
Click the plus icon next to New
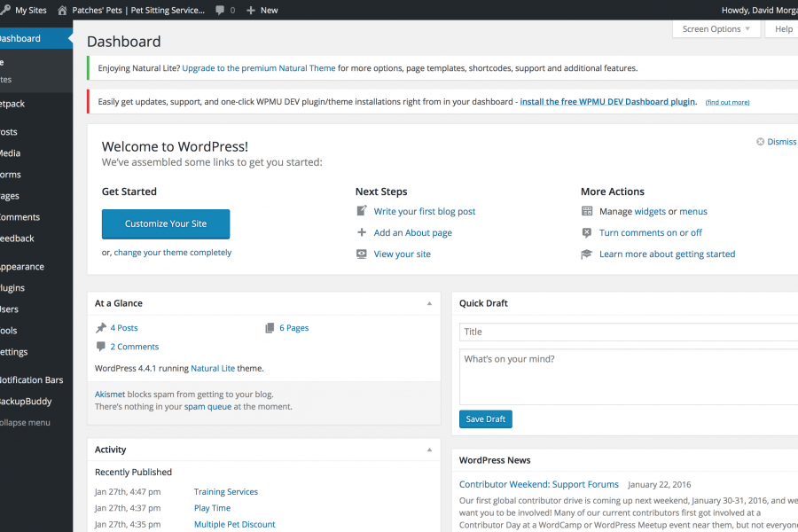tap(250, 10)
